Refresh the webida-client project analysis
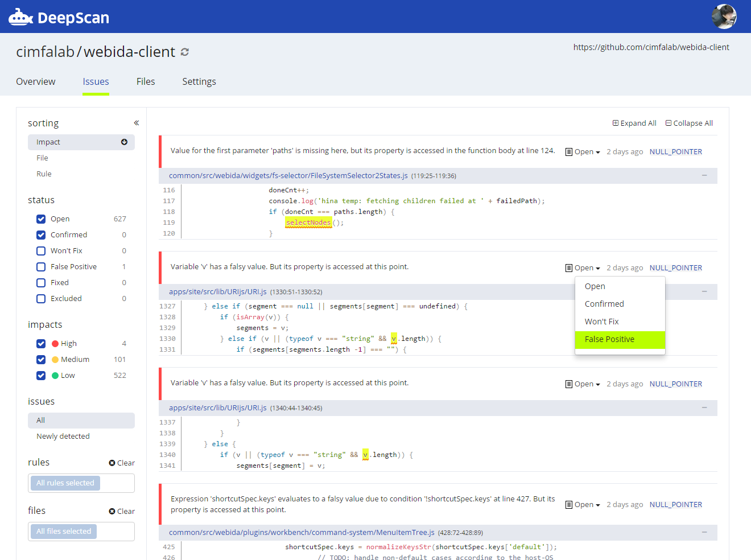This screenshot has height=560, width=751. (184, 52)
